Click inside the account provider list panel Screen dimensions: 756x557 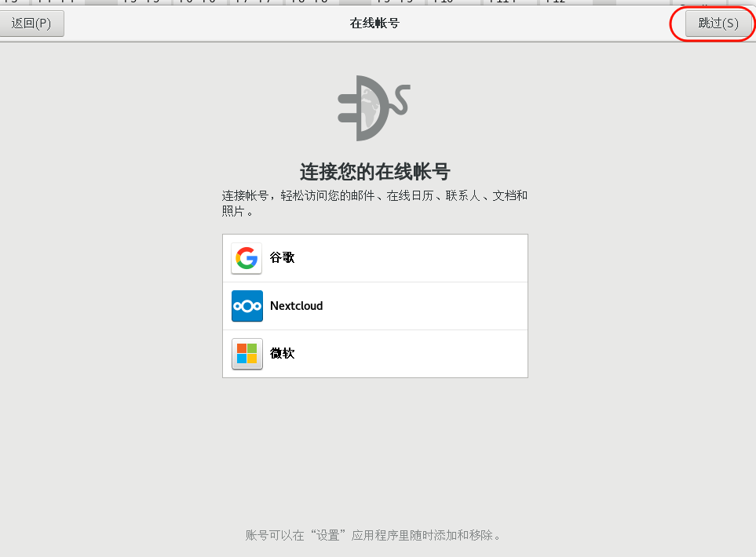pyautogui.click(x=374, y=306)
